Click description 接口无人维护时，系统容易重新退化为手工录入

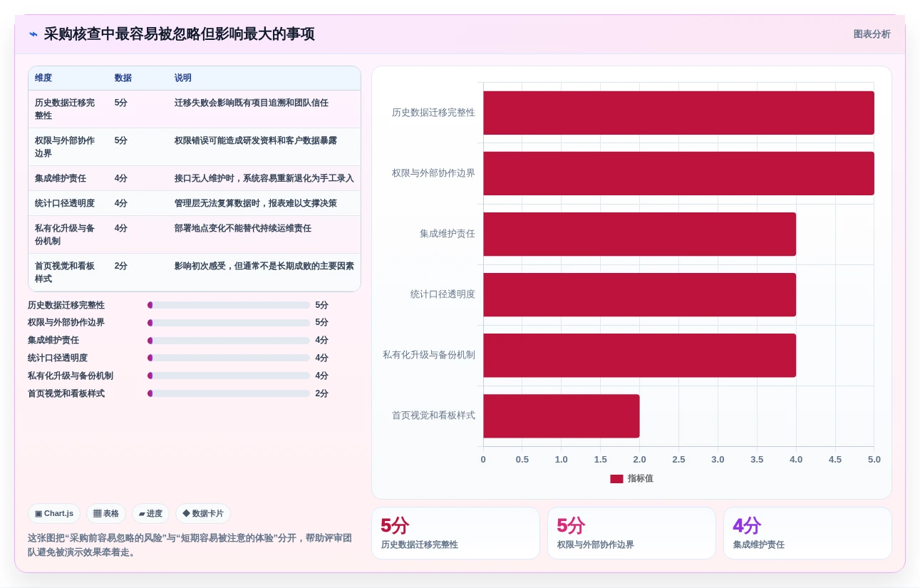(x=264, y=178)
